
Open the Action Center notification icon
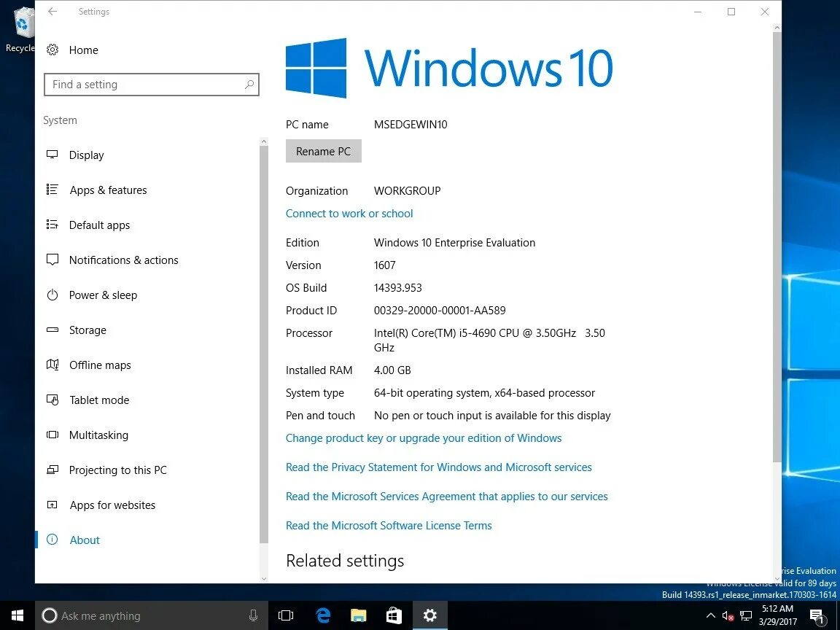click(x=817, y=616)
